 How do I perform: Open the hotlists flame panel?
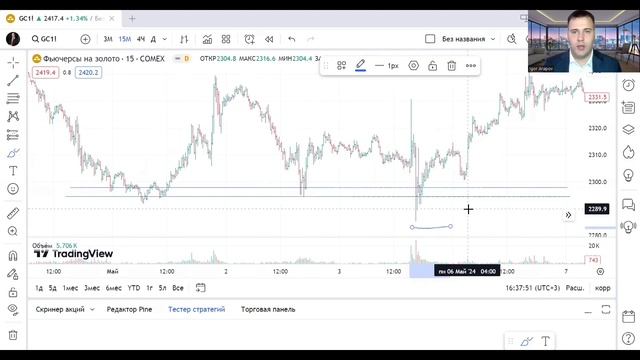click(x=629, y=152)
